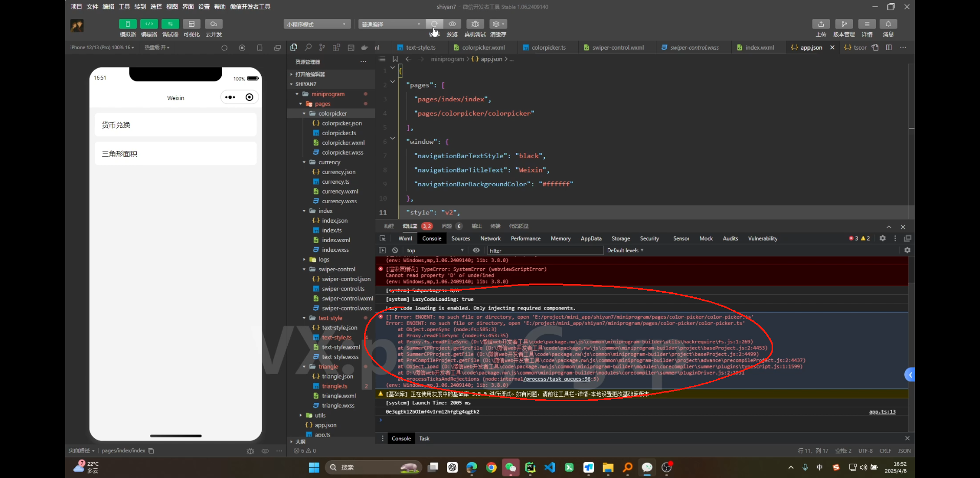This screenshot has width=980, height=478.
Task: Open the 小程序模式 mode dropdown
Action: [317, 24]
